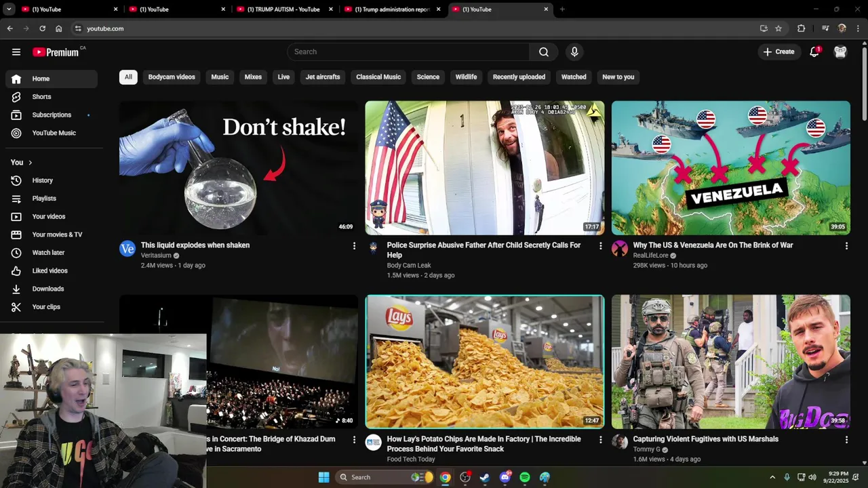The width and height of the screenshot is (868, 488).
Task: Open the Chrome tab search dropdown
Action: (x=9, y=9)
